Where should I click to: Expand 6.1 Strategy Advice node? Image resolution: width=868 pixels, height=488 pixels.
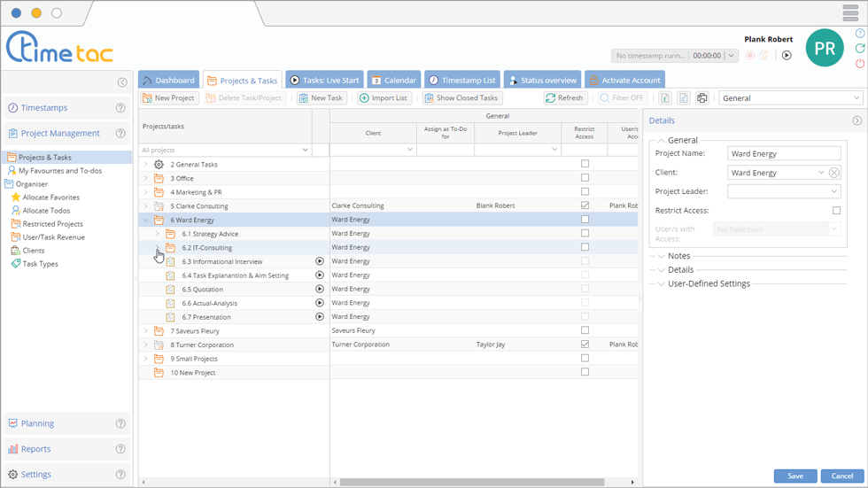tap(158, 234)
